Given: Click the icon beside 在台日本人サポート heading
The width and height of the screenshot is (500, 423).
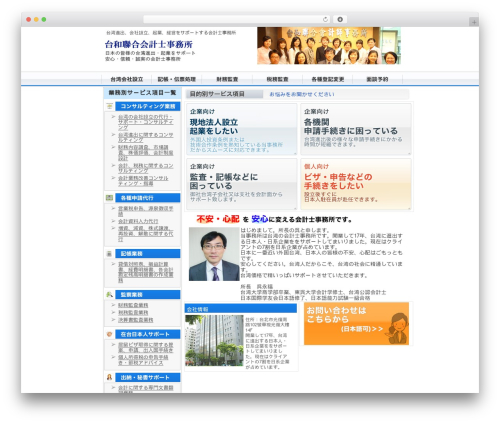Looking at the screenshot, I should click(109, 334).
